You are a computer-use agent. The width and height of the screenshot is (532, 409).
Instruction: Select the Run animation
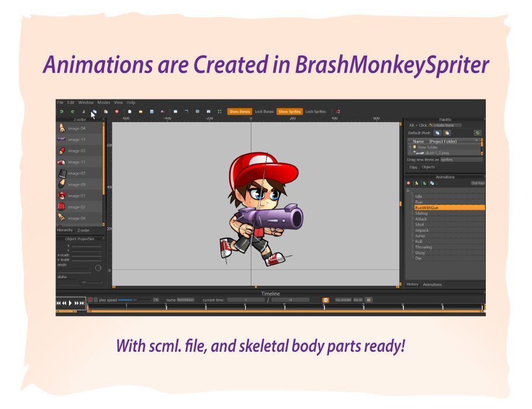(450, 202)
